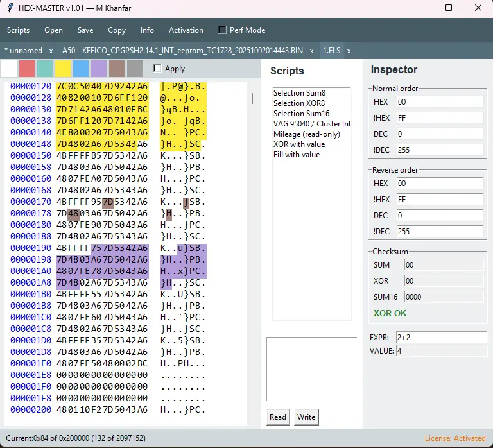
Task: Tick the Apply checkbox
Action: point(158,69)
